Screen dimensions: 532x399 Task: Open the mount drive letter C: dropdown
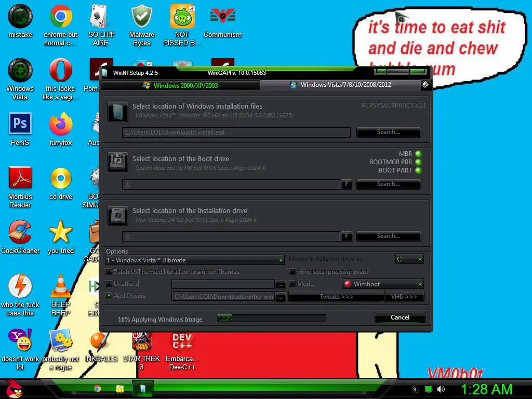[x=409, y=259]
